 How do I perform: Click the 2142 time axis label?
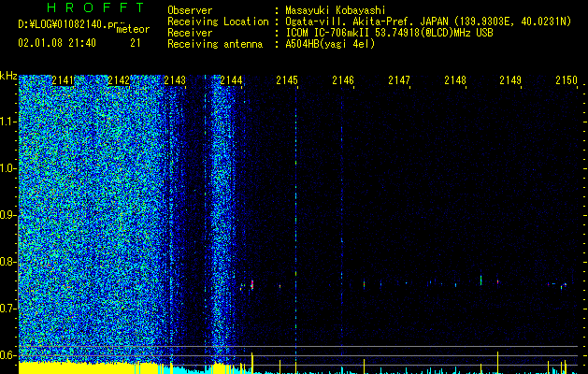pos(119,80)
